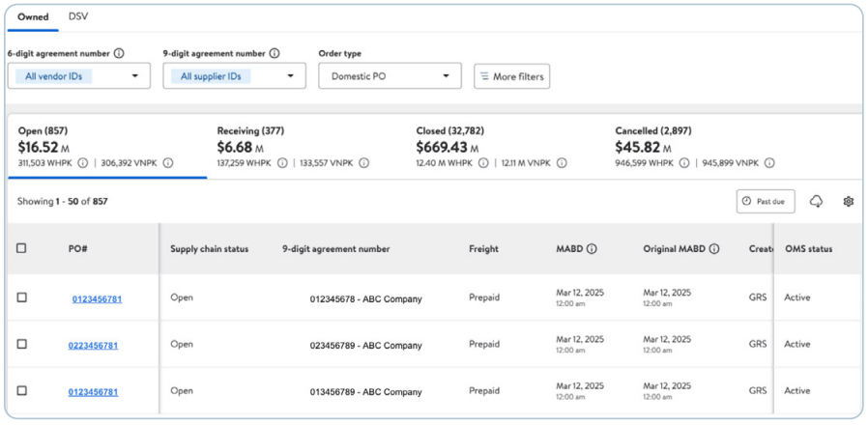Open PO link 0223456781

click(x=93, y=346)
